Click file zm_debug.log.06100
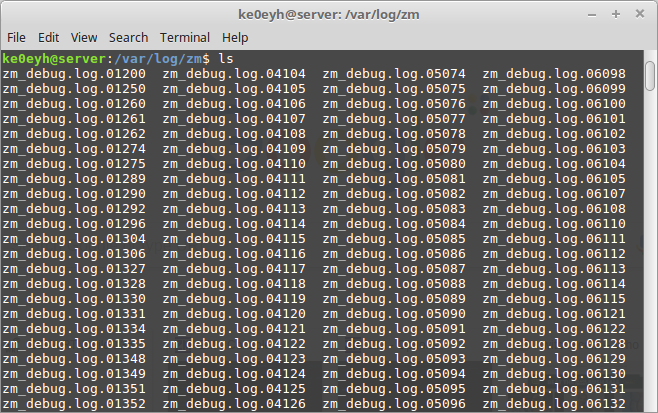 point(554,104)
